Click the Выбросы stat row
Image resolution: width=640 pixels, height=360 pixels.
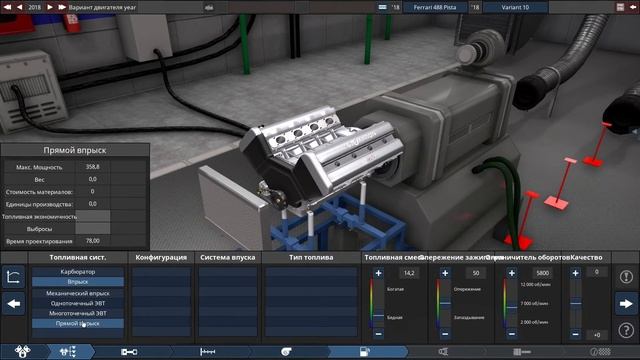pos(75,229)
